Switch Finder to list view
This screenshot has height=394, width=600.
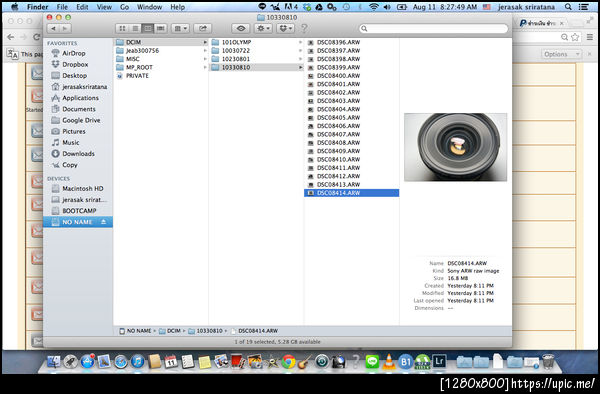(135, 28)
